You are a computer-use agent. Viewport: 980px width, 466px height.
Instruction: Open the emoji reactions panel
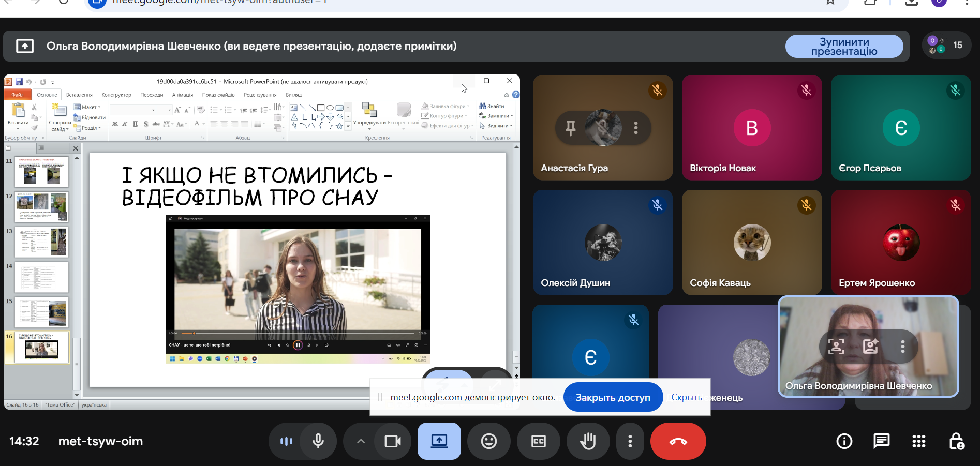(488, 441)
